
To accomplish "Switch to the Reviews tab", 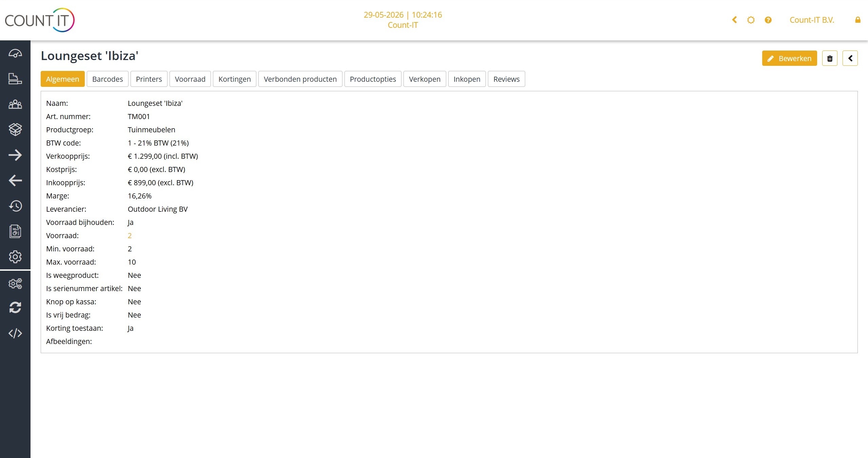I will coord(507,79).
